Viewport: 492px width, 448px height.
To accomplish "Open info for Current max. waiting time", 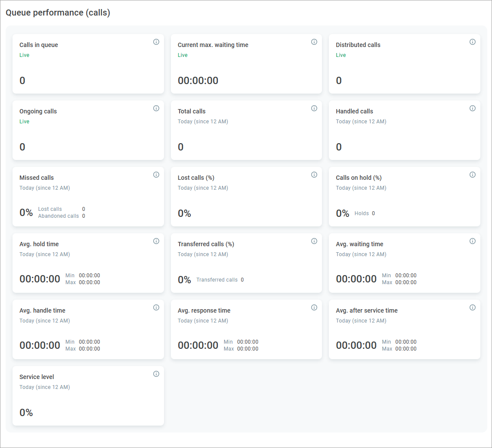I will [x=314, y=42].
